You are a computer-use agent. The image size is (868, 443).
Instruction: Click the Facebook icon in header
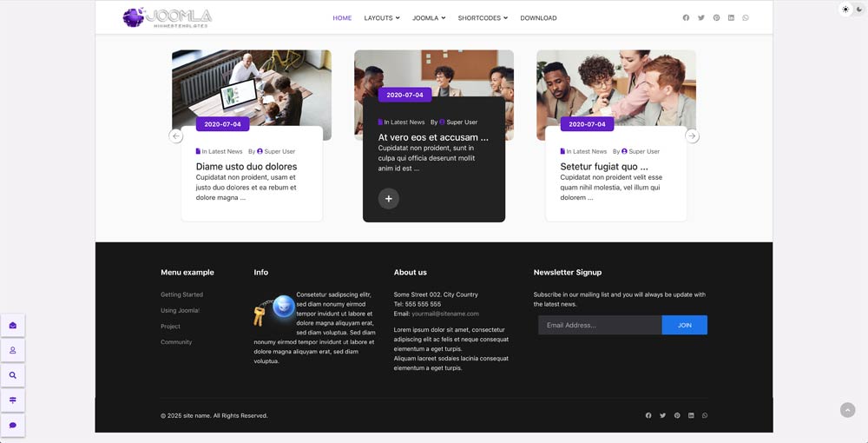tap(686, 17)
